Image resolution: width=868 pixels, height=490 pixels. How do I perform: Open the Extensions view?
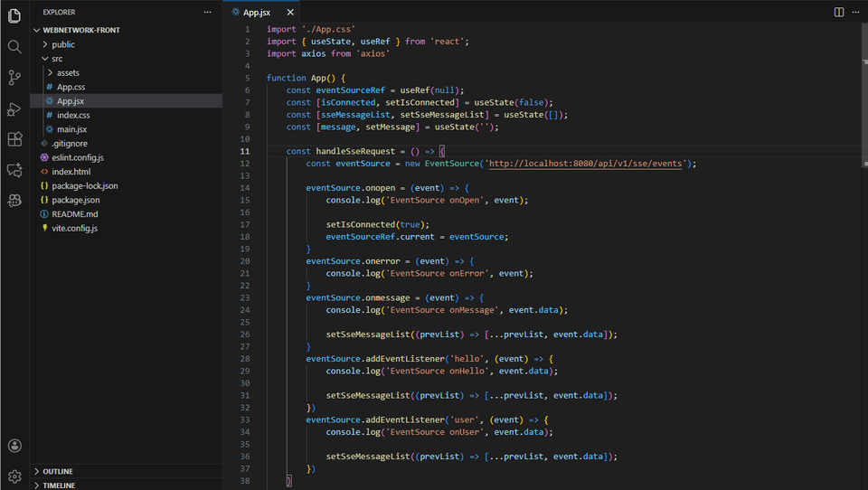click(14, 139)
